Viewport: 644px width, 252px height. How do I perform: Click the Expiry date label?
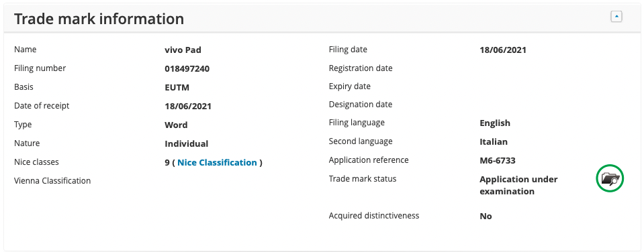349,86
